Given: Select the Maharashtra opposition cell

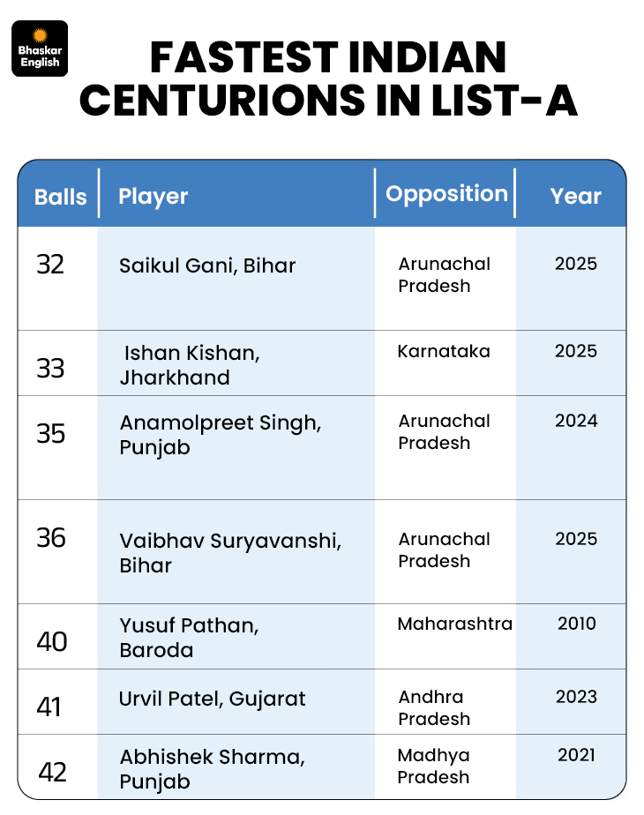Looking at the screenshot, I should click(454, 624).
